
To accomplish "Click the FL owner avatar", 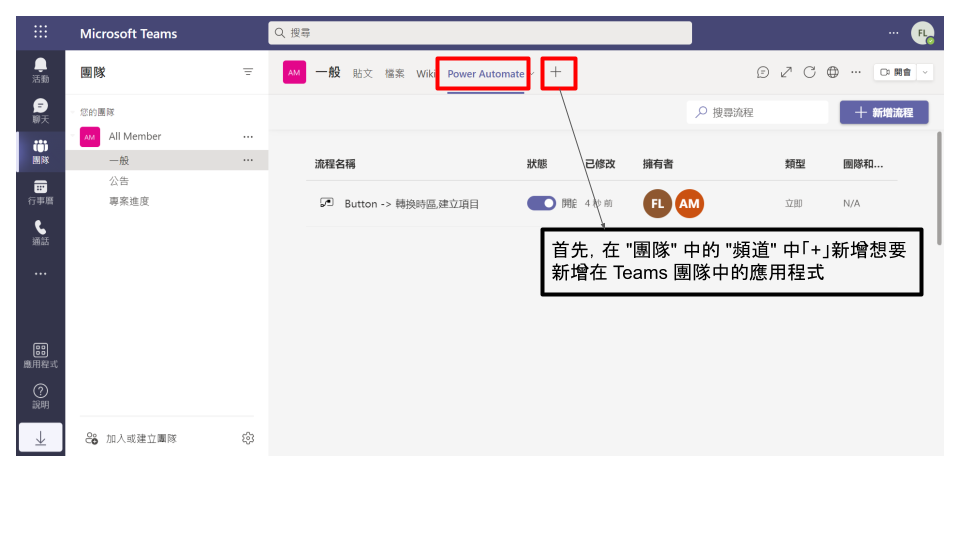I will pos(657,203).
